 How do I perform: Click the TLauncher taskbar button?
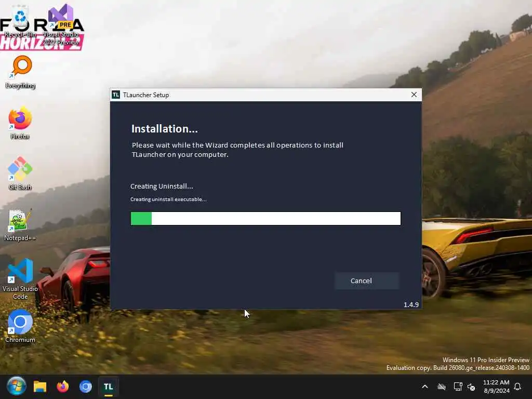pyautogui.click(x=109, y=387)
